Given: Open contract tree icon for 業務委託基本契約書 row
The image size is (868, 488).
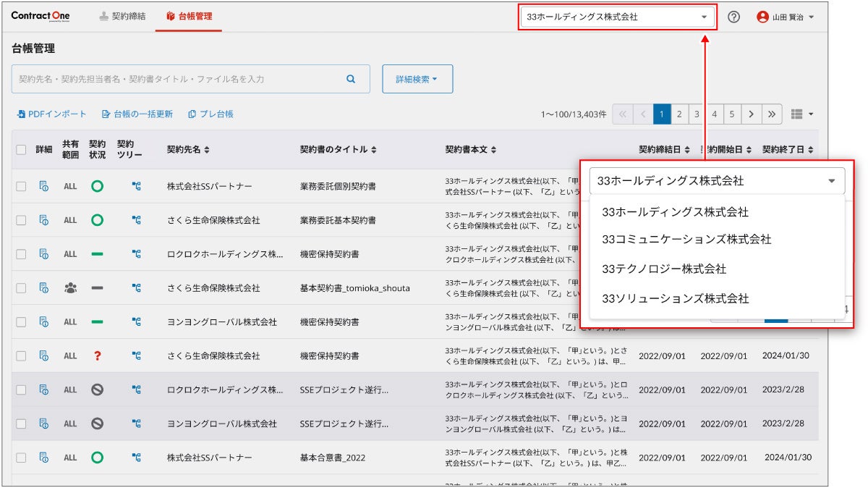Looking at the screenshot, I should [x=136, y=220].
